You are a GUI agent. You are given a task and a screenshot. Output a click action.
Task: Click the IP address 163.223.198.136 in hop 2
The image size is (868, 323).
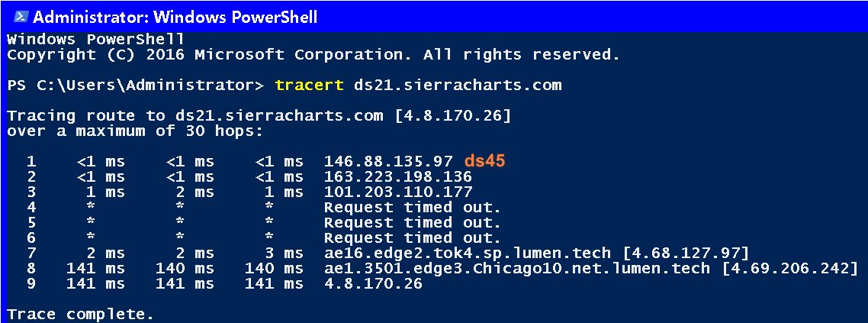coord(398,177)
